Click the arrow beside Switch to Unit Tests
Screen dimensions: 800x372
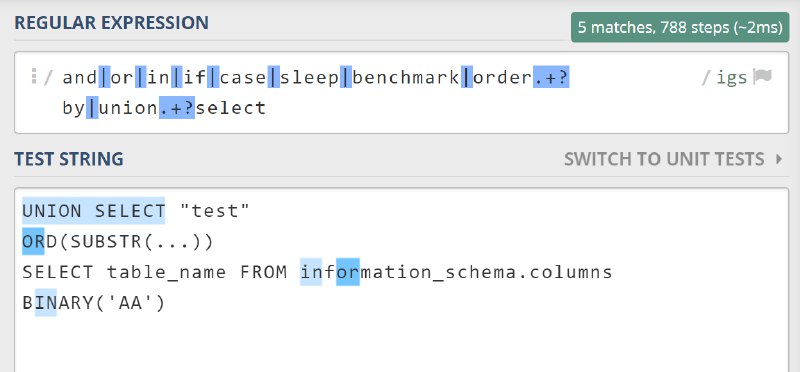(x=779, y=159)
